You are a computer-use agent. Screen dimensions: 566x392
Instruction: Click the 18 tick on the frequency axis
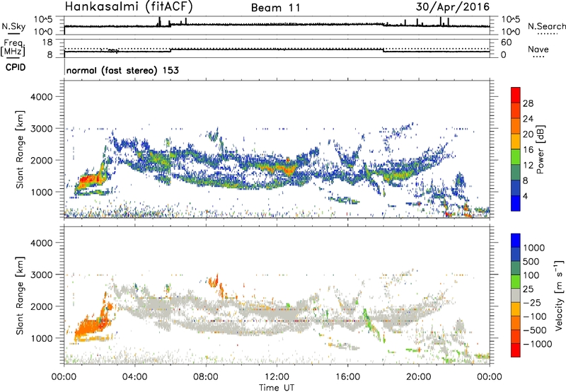click(x=47, y=42)
